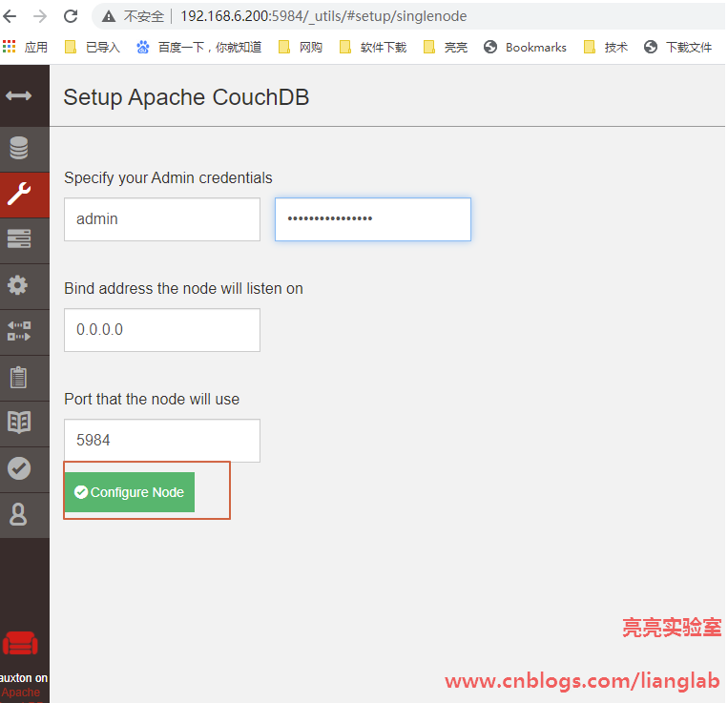Open the 亮亮 bookmark folder
Image resolution: width=728 pixels, height=703 pixels.
coord(446,47)
